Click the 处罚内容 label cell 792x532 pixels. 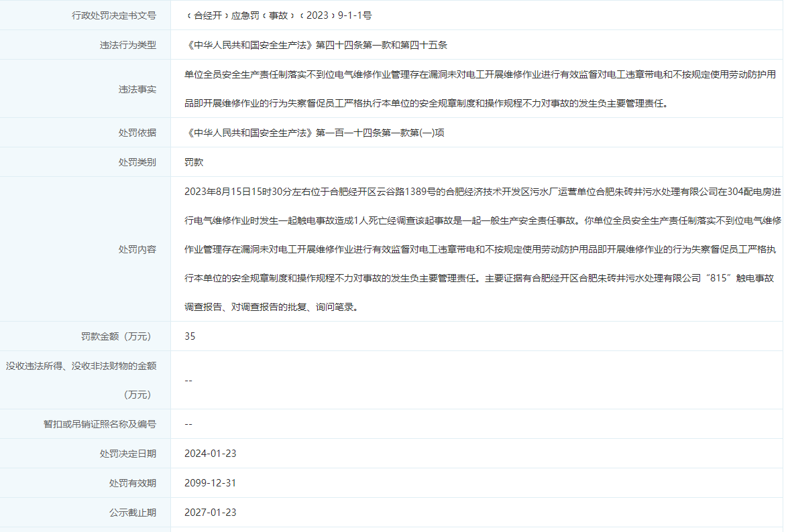pyautogui.click(x=85, y=249)
